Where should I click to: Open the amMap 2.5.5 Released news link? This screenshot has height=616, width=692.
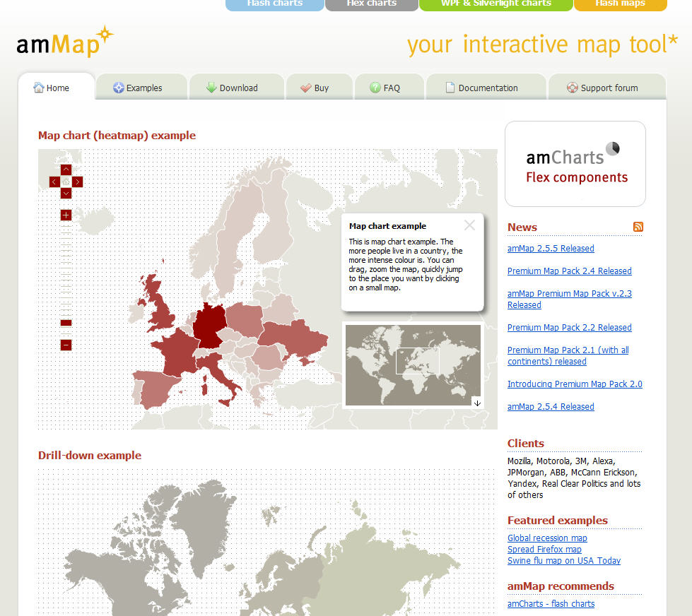pos(551,248)
